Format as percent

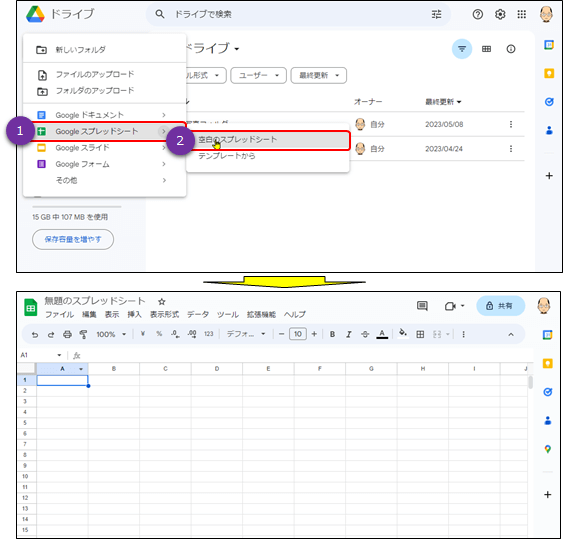pos(159,334)
